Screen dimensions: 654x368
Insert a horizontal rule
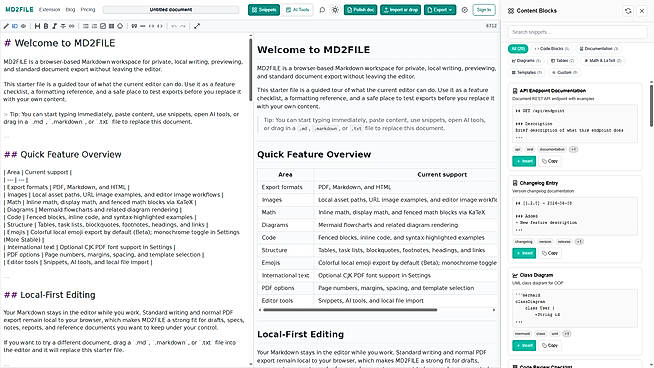[x=143, y=26]
